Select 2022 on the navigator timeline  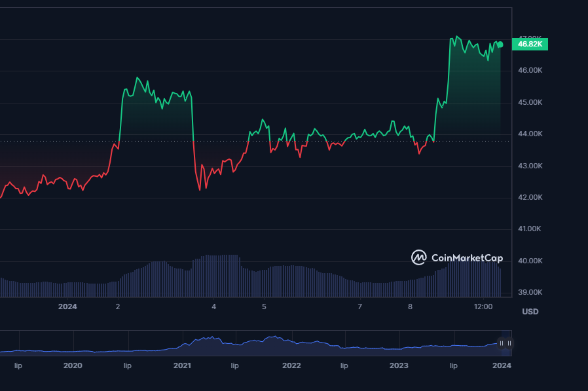tap(291, 365)
